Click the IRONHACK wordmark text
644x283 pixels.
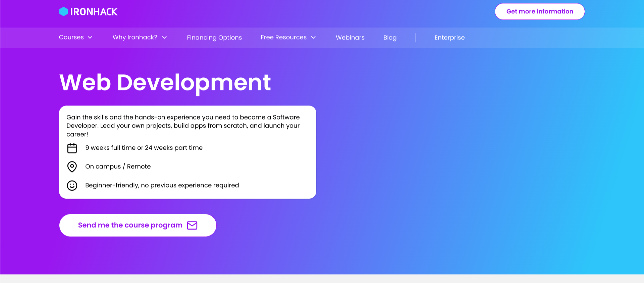(x=94, y=12)
